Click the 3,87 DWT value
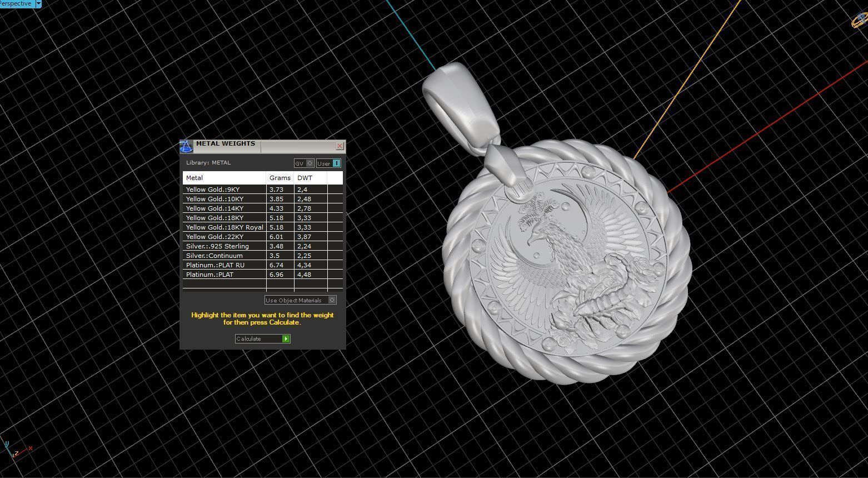This screenshot has width=868, height=478. (304, 237)
